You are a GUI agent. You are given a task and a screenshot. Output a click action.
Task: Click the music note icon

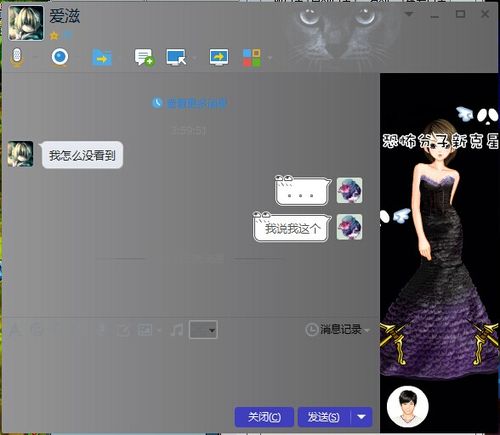tap(177, 330)
